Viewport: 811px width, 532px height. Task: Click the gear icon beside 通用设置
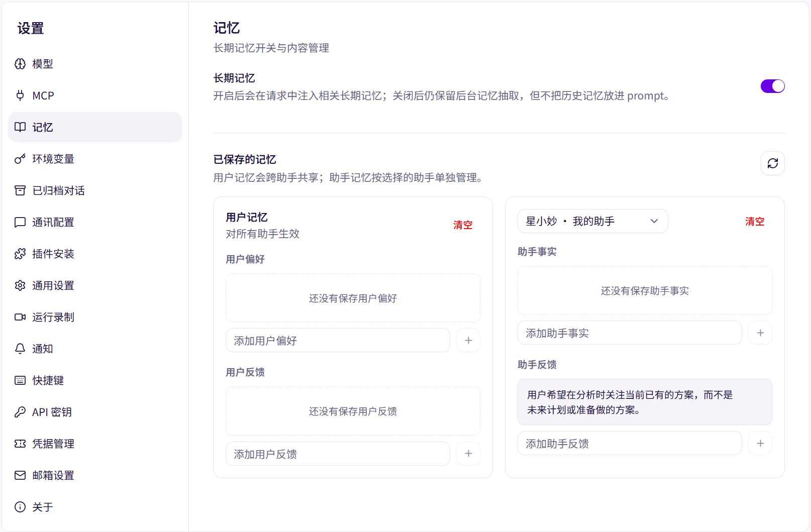pyautogui.click(x=20, y=285)
